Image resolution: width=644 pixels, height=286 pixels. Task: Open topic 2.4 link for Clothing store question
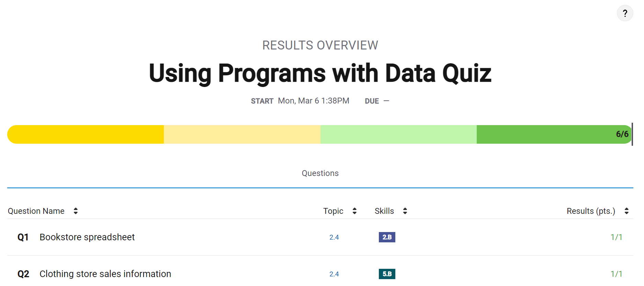pos(334,274)
